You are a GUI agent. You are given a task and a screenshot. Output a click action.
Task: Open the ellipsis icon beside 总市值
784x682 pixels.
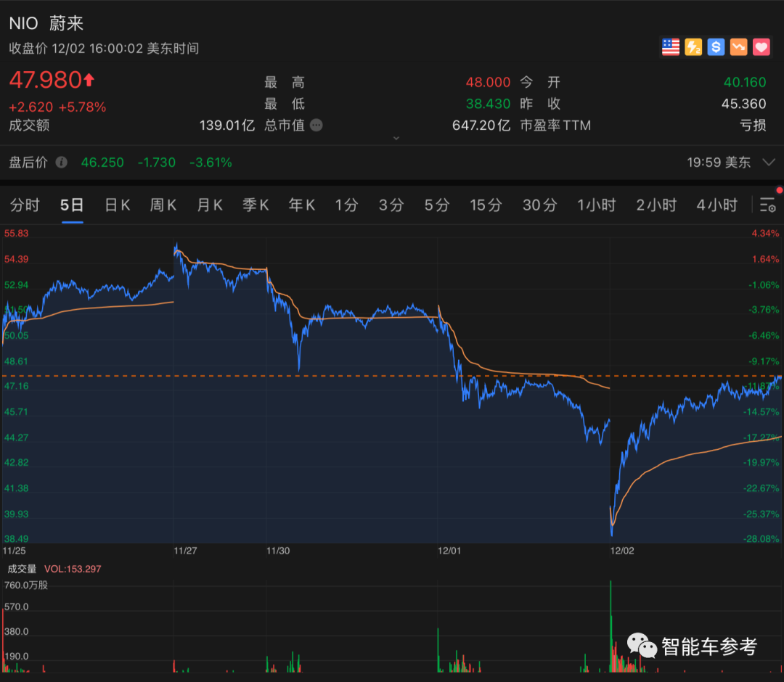pos(316,125)
